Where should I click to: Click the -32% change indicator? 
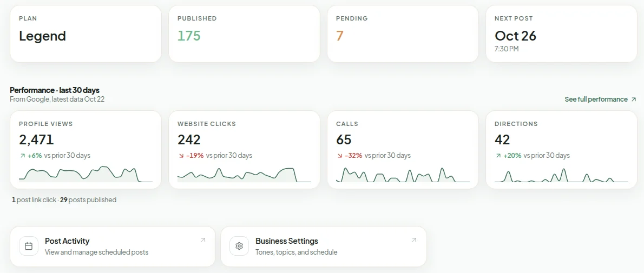(353, 156)
